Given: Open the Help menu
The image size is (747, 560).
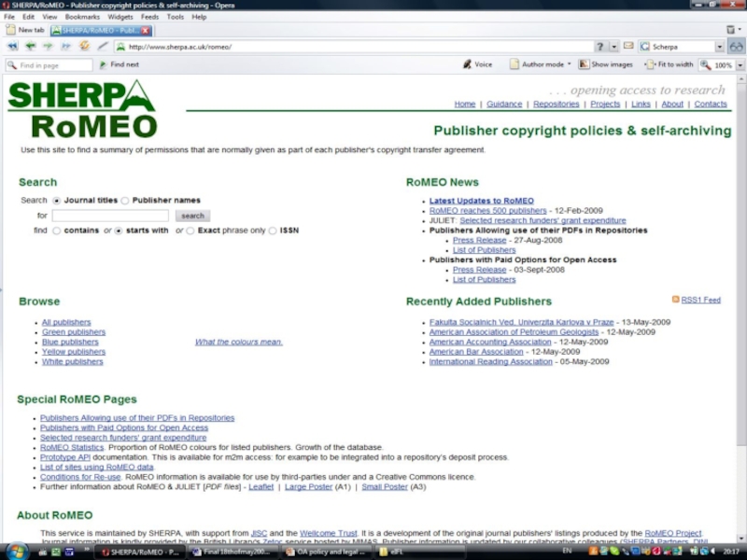Looking at the screenshot, I should point(199,17).
